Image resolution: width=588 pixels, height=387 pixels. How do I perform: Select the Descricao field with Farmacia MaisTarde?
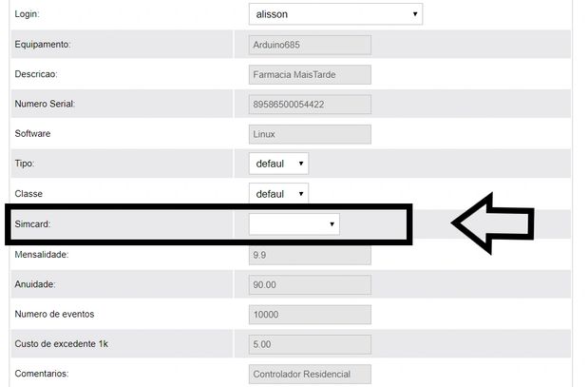click(309, 74)
